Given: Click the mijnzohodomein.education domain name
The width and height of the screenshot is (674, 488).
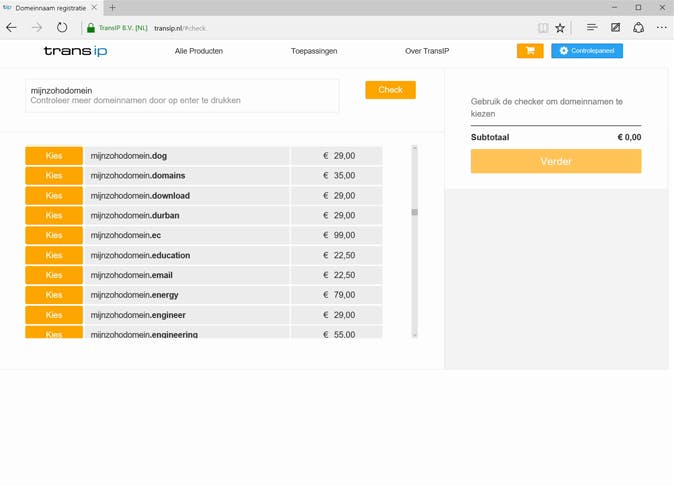Looking at the screenshot, I should coord(140,255).
